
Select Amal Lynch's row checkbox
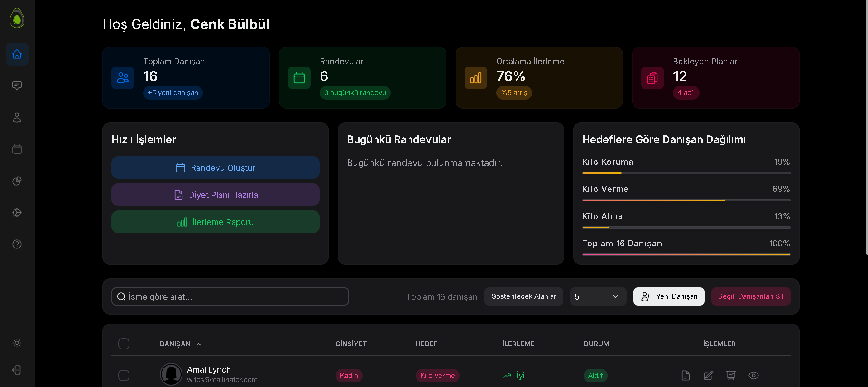tap(124, 376)
